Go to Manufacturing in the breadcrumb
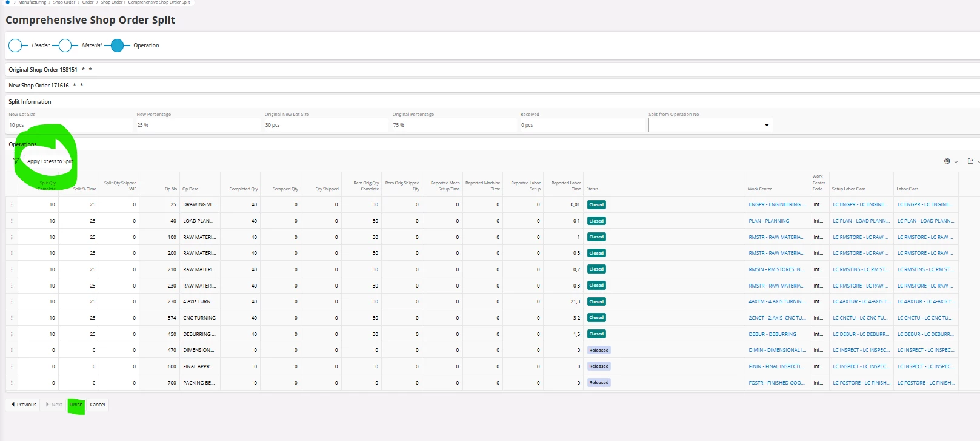This screenshot has height=441, width=980. (32, 2)
